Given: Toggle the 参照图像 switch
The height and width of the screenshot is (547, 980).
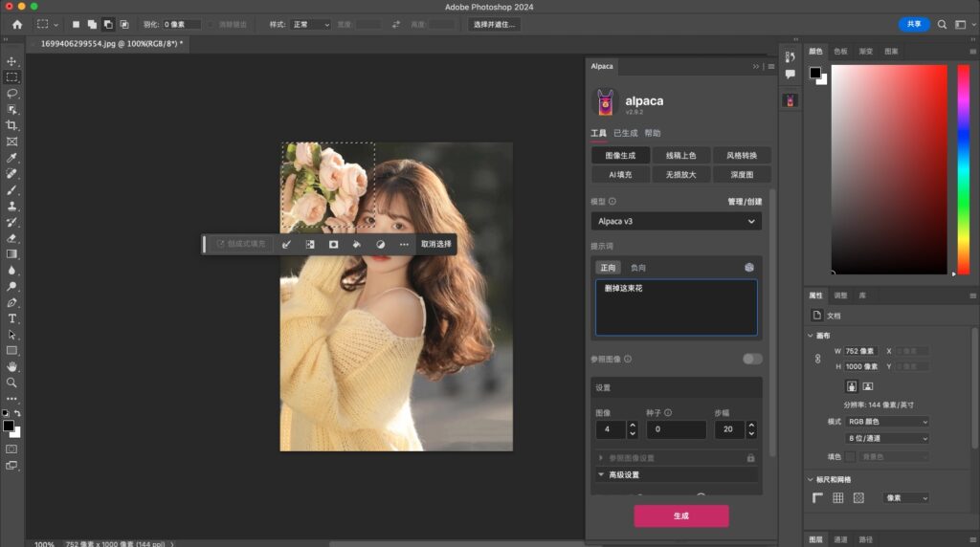Looking at the screenshot, I should 752,359.
